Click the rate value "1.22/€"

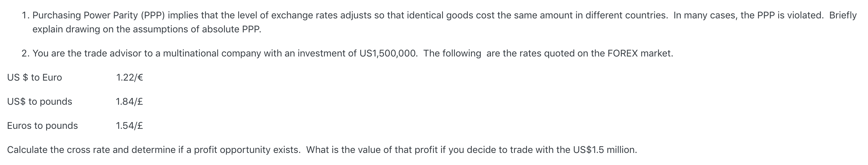click(129, 78)
